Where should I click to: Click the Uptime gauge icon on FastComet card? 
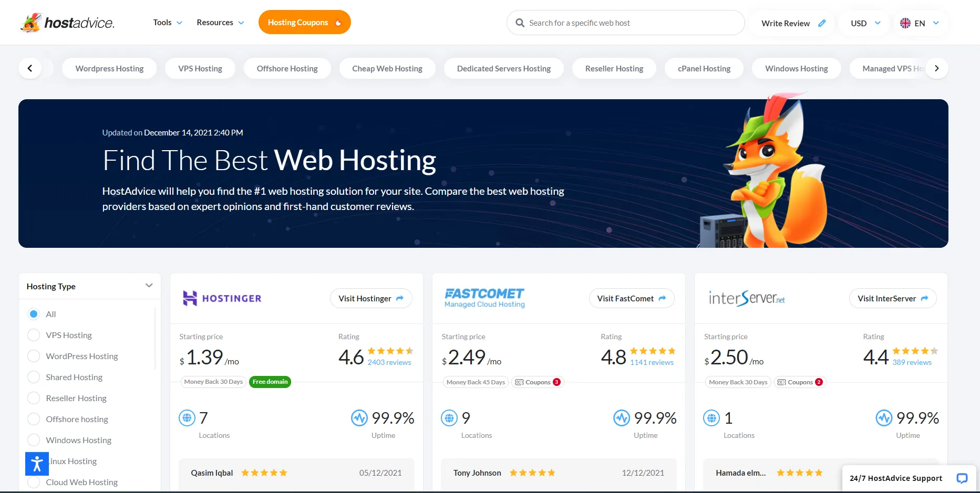622,418
